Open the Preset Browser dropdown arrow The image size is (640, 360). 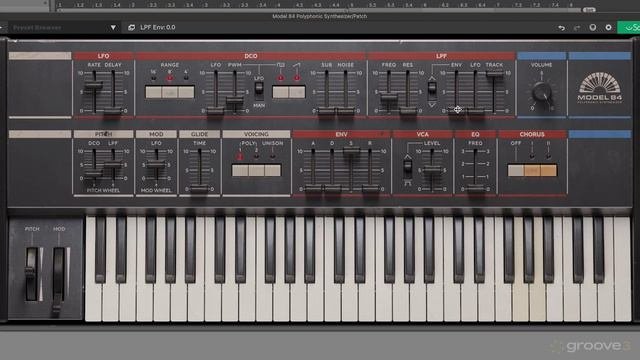click(113, 27)
